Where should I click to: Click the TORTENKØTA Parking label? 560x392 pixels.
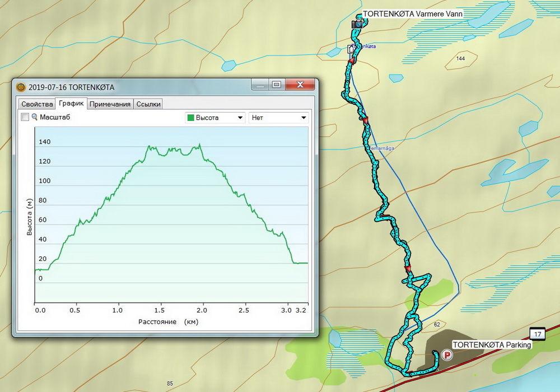point(491,345)
